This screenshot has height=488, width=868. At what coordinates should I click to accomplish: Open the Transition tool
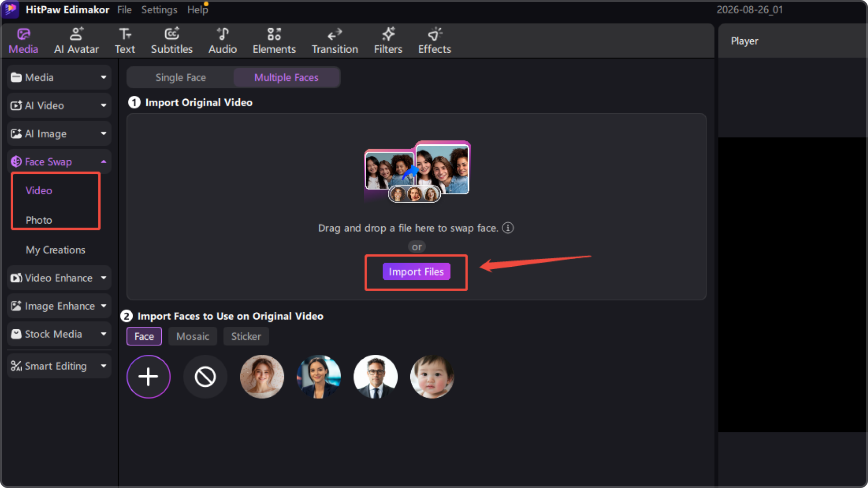point(335,41)
